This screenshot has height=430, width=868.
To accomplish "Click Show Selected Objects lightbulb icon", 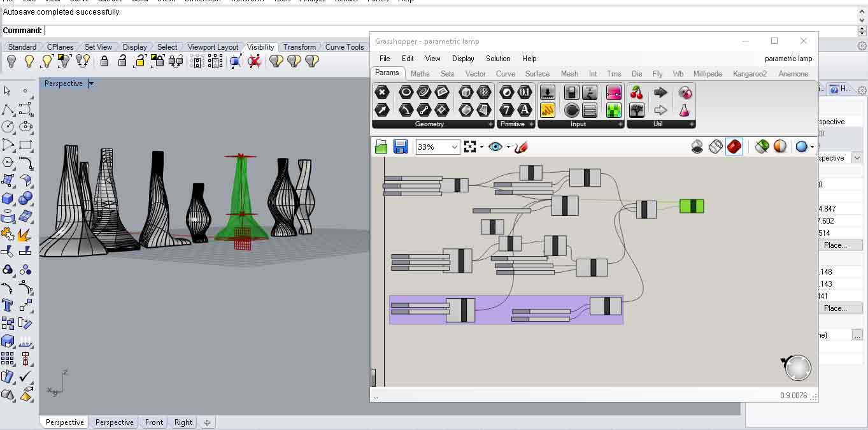I will (x=46, y=61).
